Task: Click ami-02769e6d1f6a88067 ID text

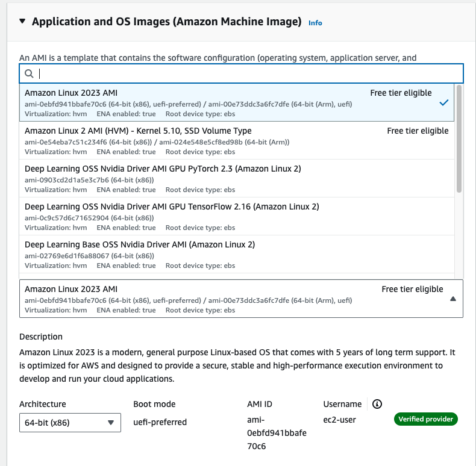Action: [67, 256]
